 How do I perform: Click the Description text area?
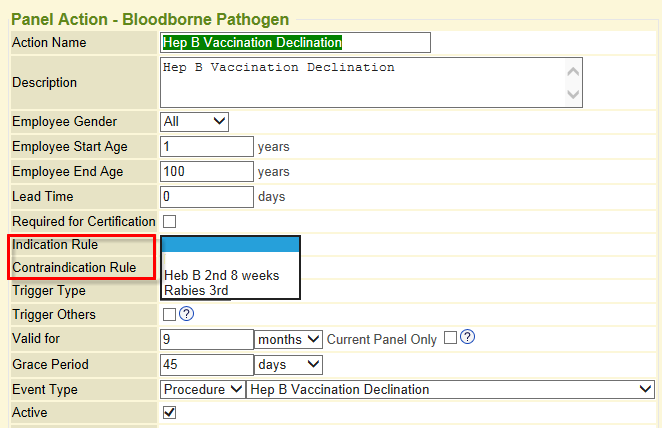(x=363, y=83)
